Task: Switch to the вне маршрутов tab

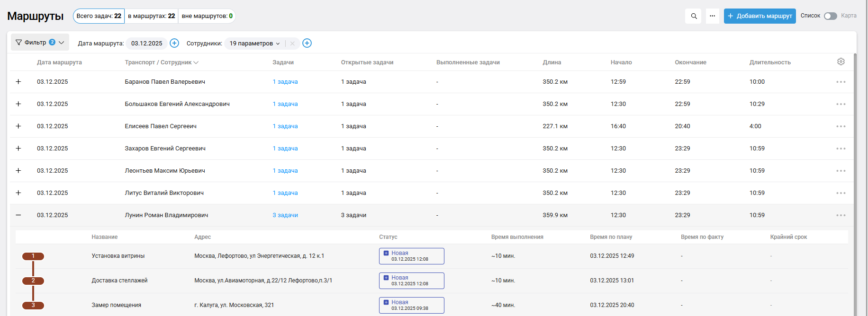Action: click(x=207, y=16)
